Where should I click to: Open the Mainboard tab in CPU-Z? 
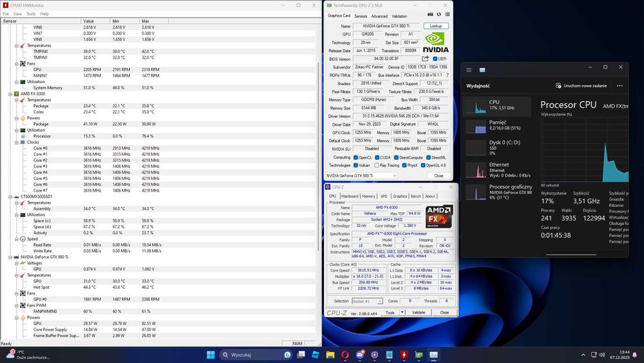[350, 196]
